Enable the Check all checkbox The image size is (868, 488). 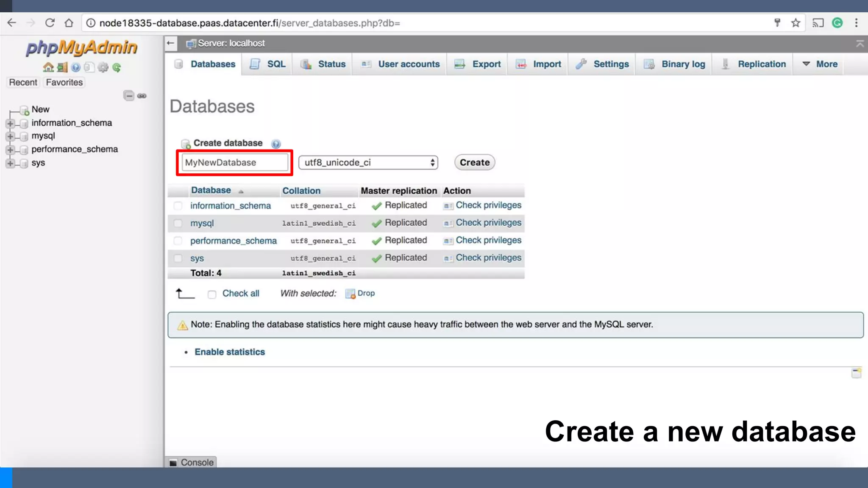[x=212, y=294]
